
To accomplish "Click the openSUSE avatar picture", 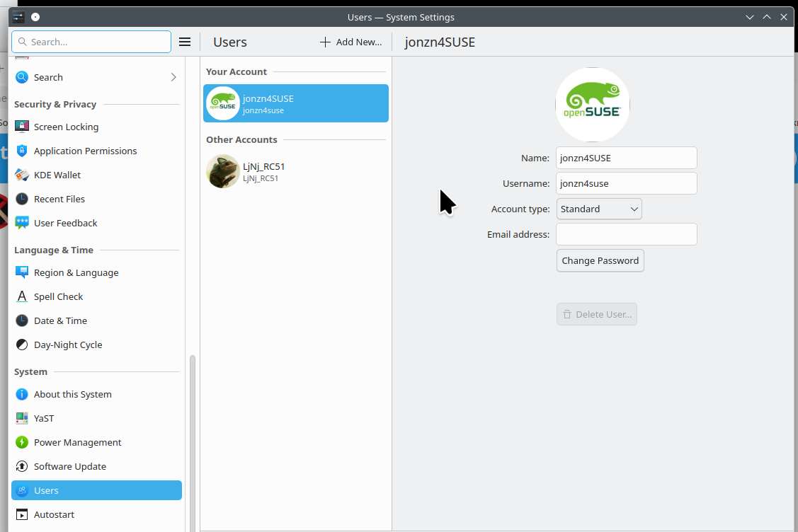I will 592,105.
